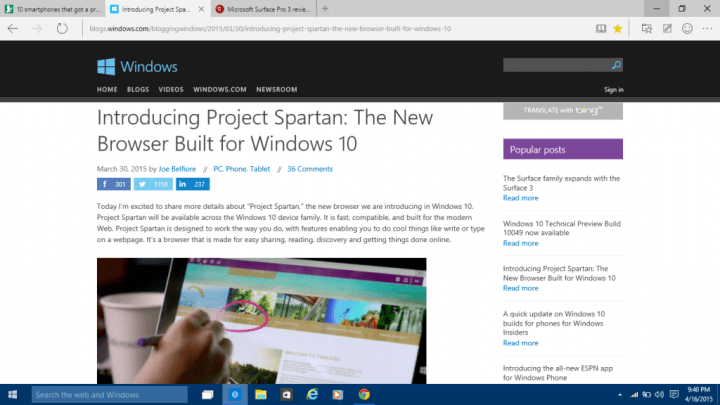Screen dimensions: 720x405
Task: Click the site search input field
Action: tap(557, 65)
